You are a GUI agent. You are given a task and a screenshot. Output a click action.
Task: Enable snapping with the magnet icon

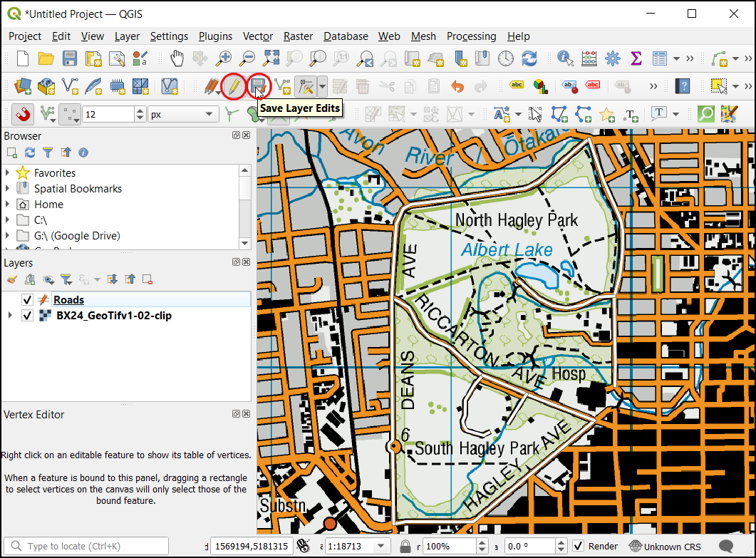tap(24, 114)
